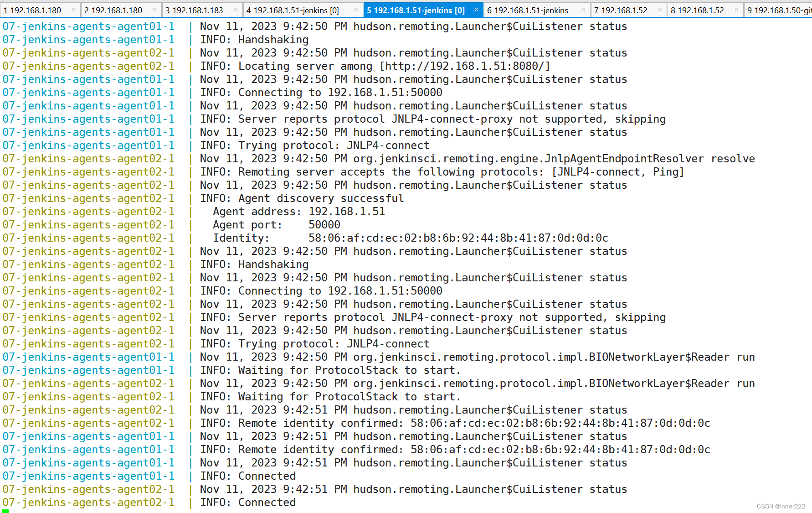Close tab 3 192.168.1.183
The height and width of the screenshot is (513, 812).
[236, 10]
